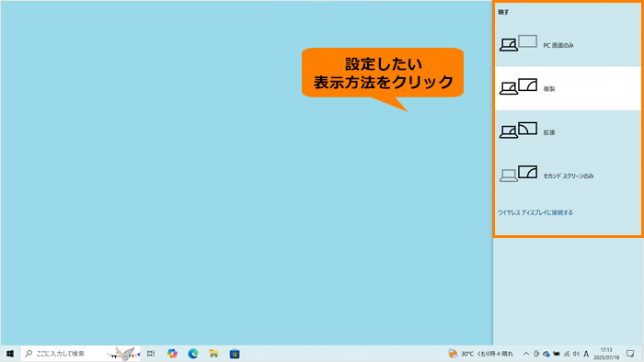The image size is (644, 362).
Task: Open Microsoft Store from the taskbar
Action: (235, 354)
